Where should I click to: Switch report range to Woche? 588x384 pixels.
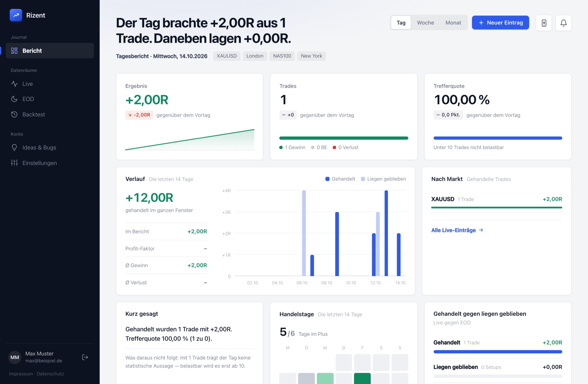(425, 23)
